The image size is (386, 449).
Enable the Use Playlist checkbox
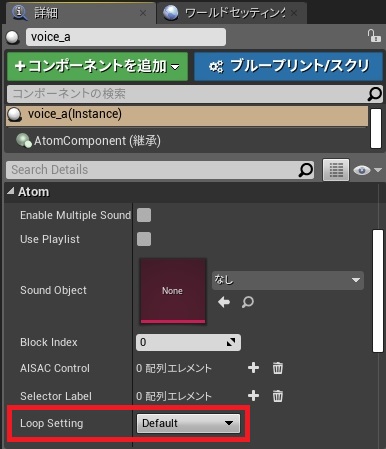[x=144, y=239]
